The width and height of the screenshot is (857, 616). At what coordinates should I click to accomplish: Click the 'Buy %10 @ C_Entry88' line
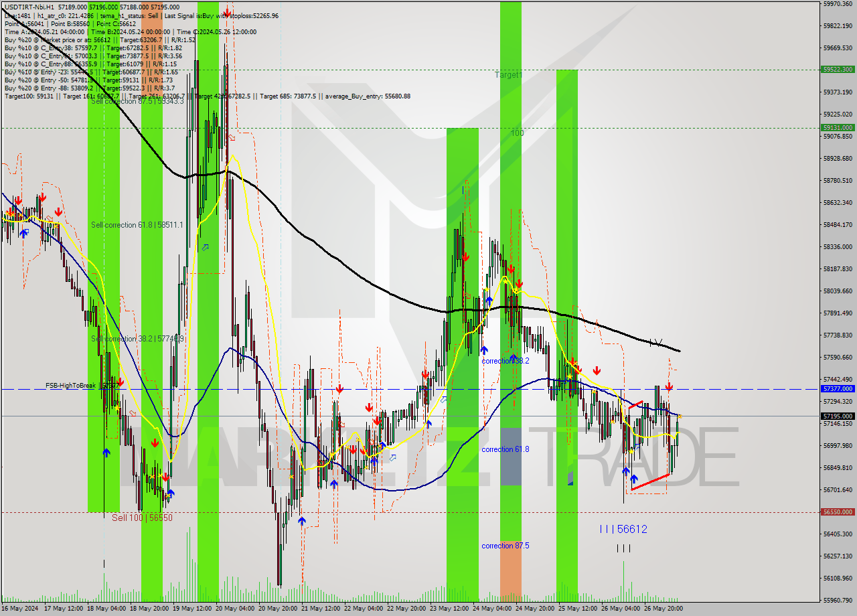pos(91,64)
